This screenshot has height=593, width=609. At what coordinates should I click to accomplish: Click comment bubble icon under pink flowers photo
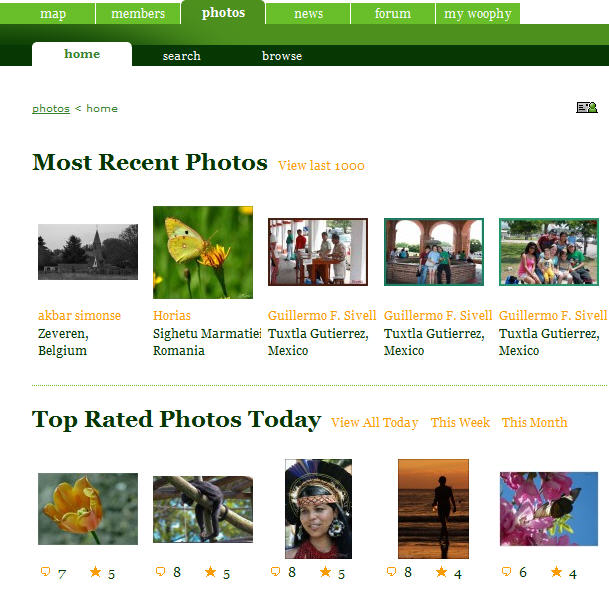(506, 572)
